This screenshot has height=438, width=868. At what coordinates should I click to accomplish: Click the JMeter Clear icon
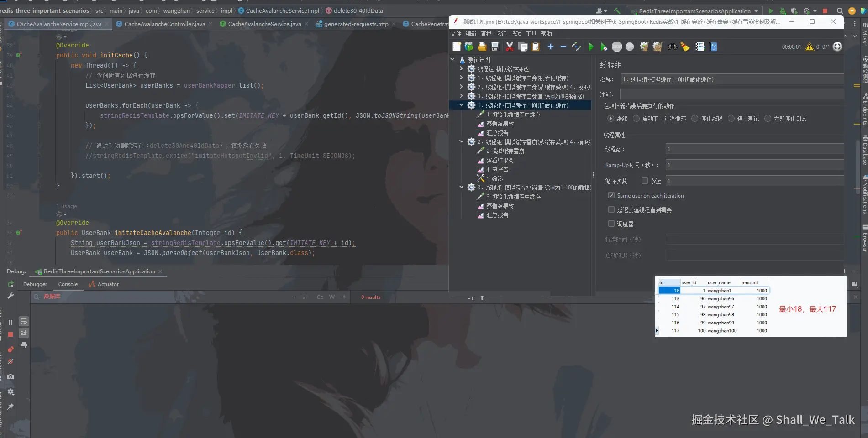[644, 47]
